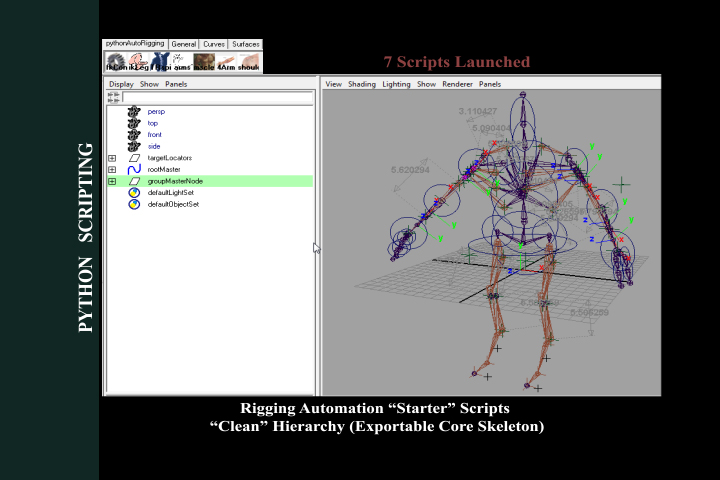Expand the groupMasterNode tree entry
720x480 pixels.
point(112,181)
